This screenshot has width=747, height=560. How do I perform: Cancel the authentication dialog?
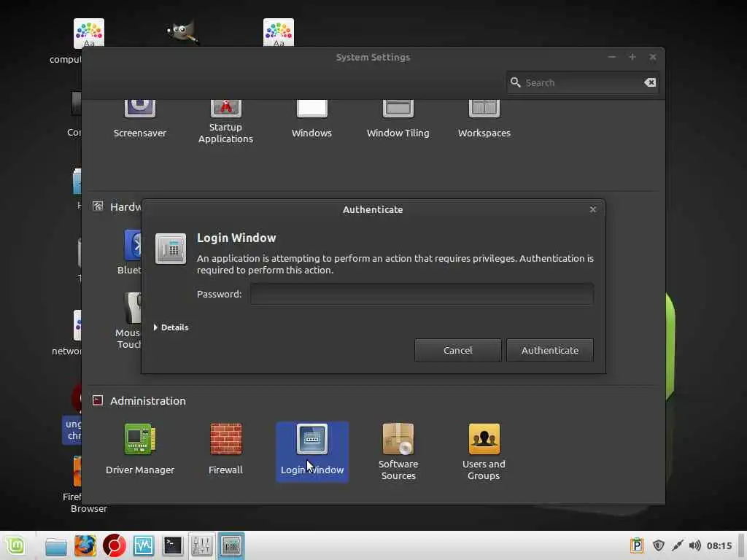pos(458,350)
